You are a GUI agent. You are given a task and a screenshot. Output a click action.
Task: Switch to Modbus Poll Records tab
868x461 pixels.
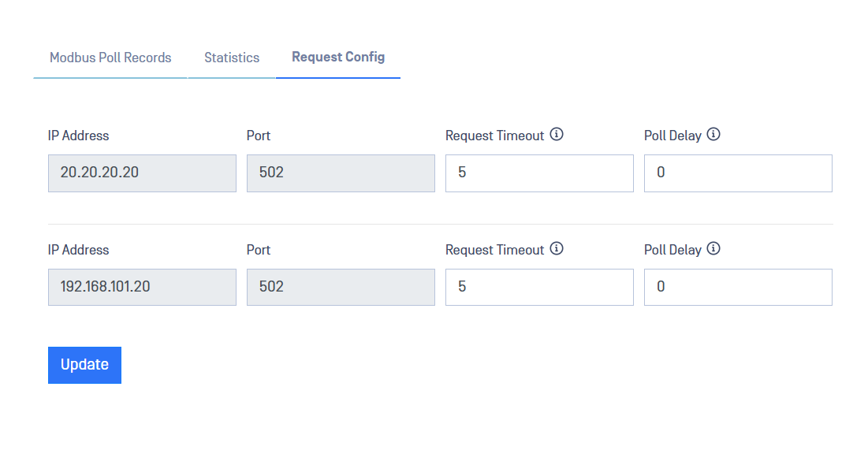110,58
